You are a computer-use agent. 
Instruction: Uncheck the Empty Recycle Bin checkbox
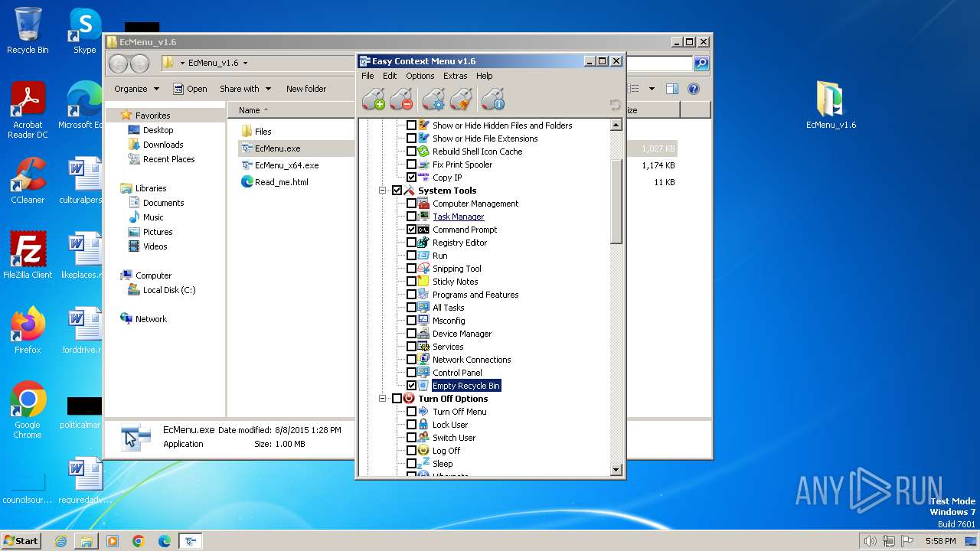tap(411, 386)
